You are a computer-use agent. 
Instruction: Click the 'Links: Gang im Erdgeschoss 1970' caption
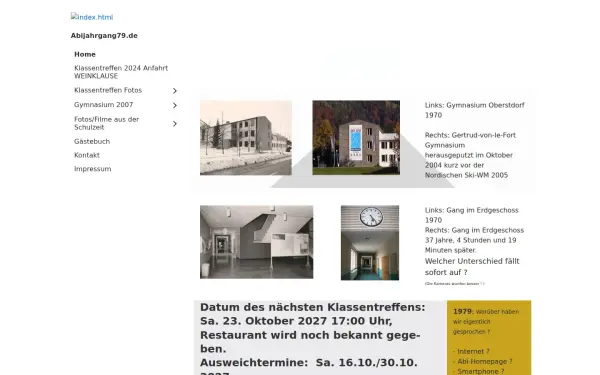471,215
